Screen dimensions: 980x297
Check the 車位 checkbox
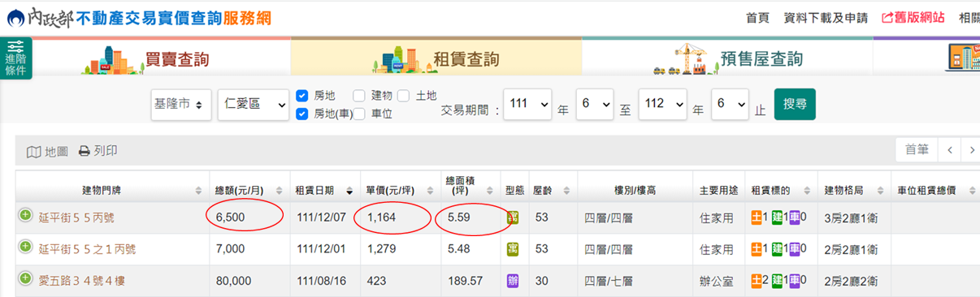click(x=359, y=114)
